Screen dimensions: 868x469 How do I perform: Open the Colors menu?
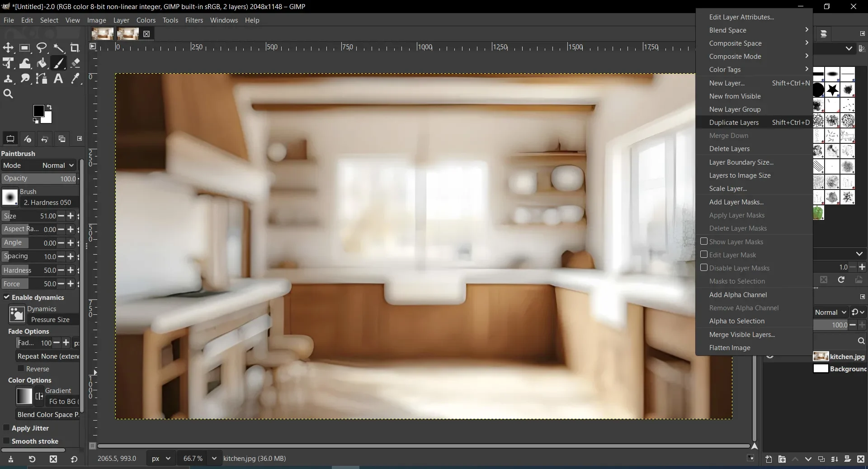pos(146,20)
